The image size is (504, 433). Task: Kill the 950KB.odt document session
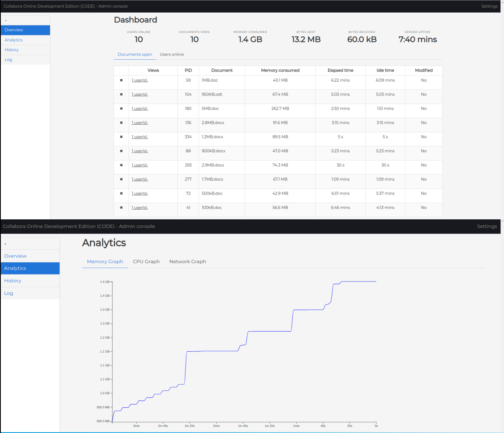coord(121,95)
